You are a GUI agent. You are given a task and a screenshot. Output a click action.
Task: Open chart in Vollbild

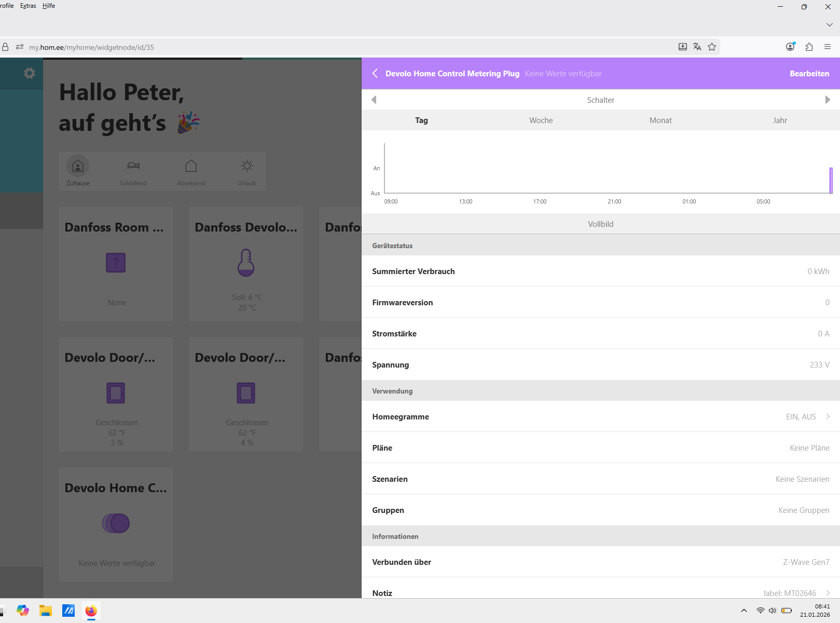click(600, 224)
